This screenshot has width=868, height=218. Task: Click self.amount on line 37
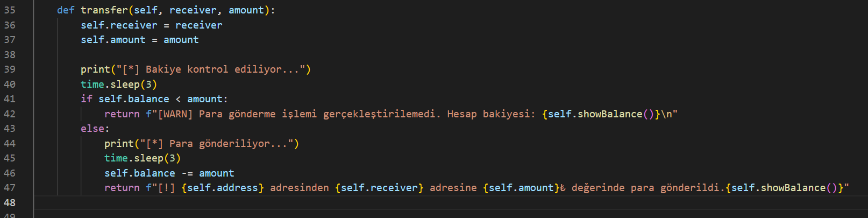pyautogui.click(x=113, y=40)
